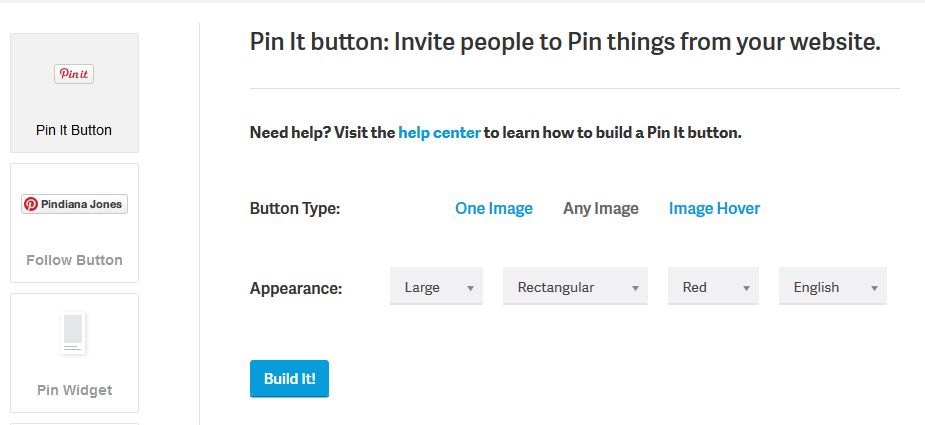Open the help center link
This screenshot has width=925, height=425.
[x=439, y=133]
